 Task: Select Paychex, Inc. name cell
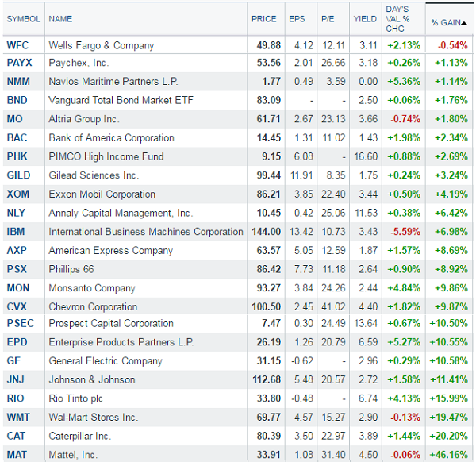click(x=79, y=63)
